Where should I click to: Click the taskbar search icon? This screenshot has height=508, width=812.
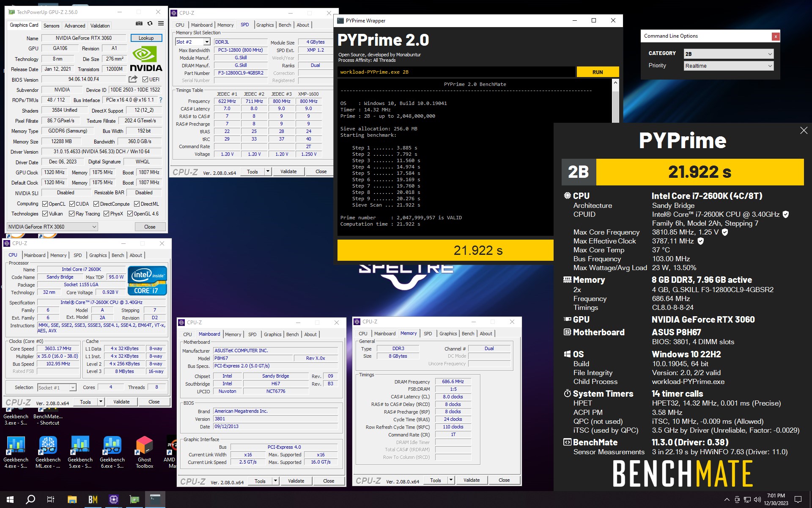point(30,500)
